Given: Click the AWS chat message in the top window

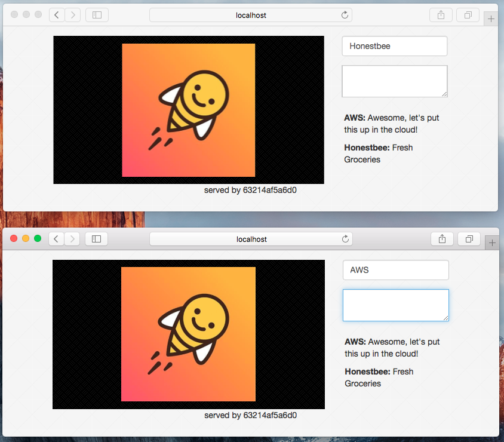Looking at the screenshot, I should (392, 124).
